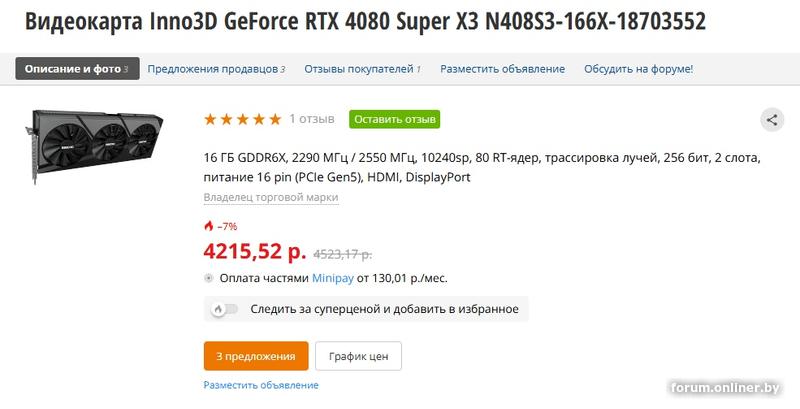Click the orange 3 предложения button
The height and width of the screenshot is (409, 800).
pos(256,356)
